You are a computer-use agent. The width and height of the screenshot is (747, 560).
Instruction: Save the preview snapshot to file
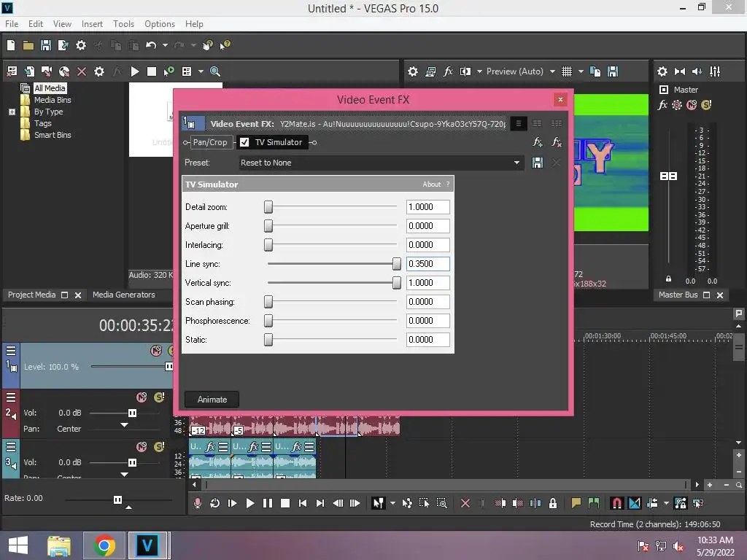[x=613, y=71]
